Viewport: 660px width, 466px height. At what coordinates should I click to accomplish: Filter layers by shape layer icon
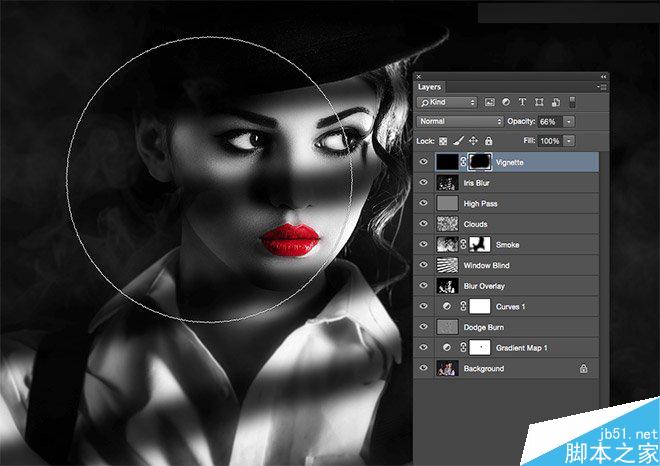click(x=539, y=102)
